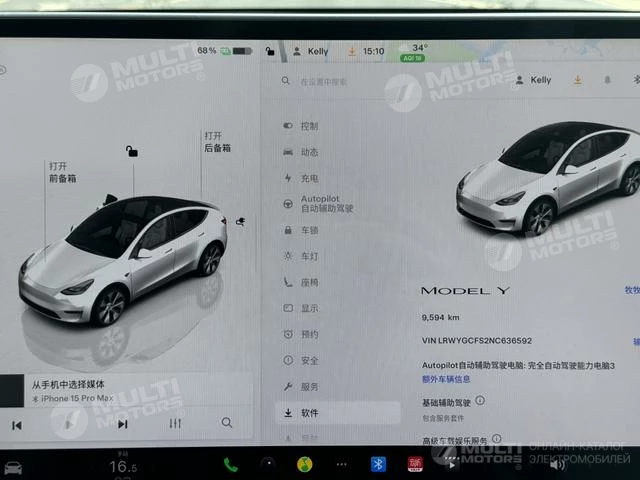Image resolution: width=640 pixels, height=480 pixels.
Task: Tap info icon next to 基础辅助驾驶
Action: point(480,400)
